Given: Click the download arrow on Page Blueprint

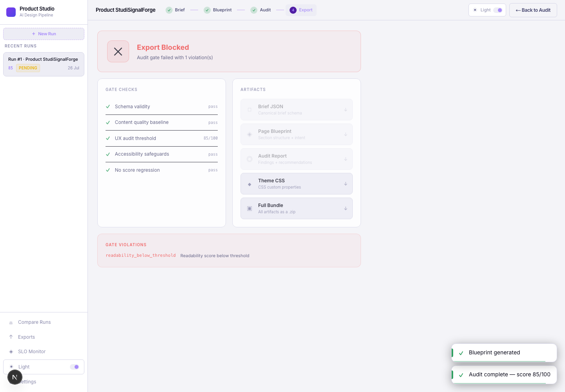Looking at the screenshot, I should [346, 134].
